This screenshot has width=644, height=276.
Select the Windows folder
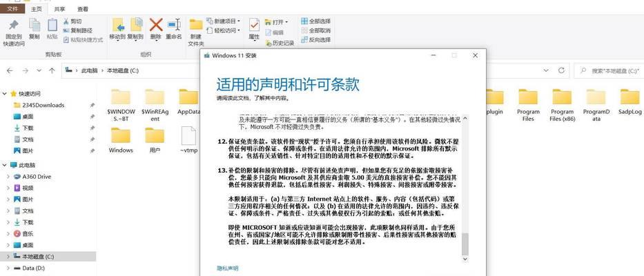[x=121, y=141]
